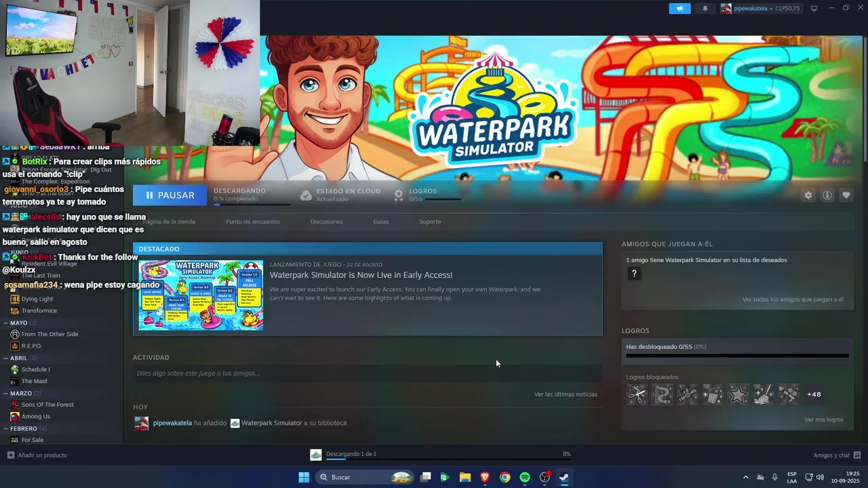Select Transformice in library list
Viewport: 868px width, 488px height.
coord(39,310)
